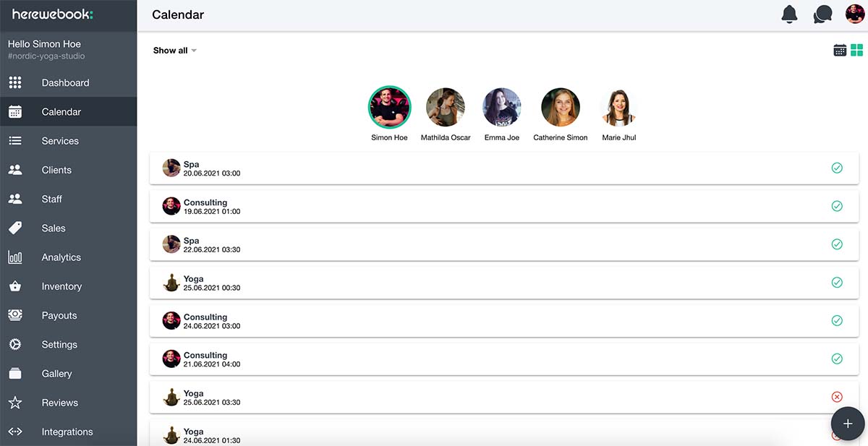The height and width of the screenshot is (446, 868).
Task: Expand the Show all filter dropdown
Action: click(174, 51)
